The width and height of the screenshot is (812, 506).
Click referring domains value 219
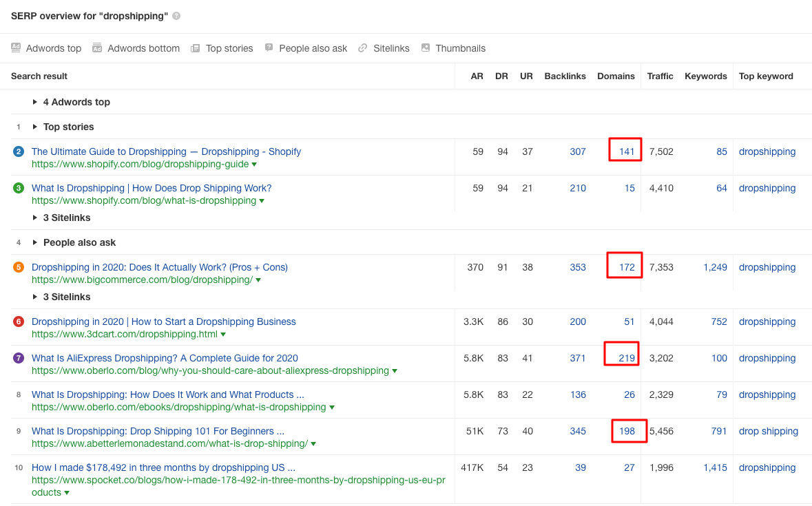[x=627, y=358]
